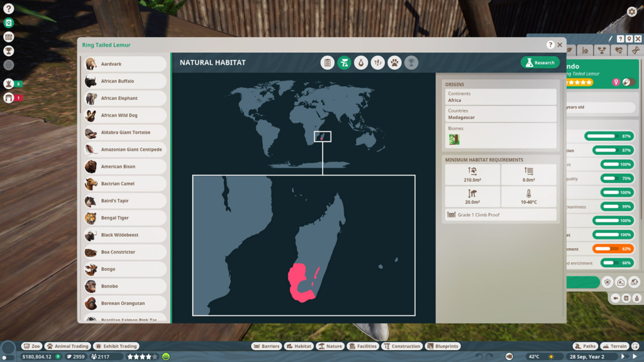This screenshot has height=362, width=644.
Task: Open the Habitat build menu
Action: pyautogui.click(x=299, y=346)
